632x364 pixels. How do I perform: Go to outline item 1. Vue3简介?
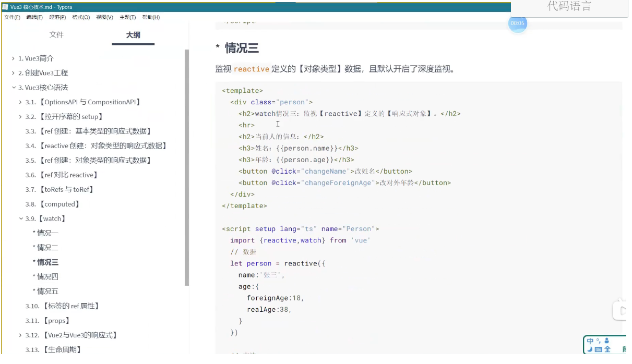[x=36, y=58]
